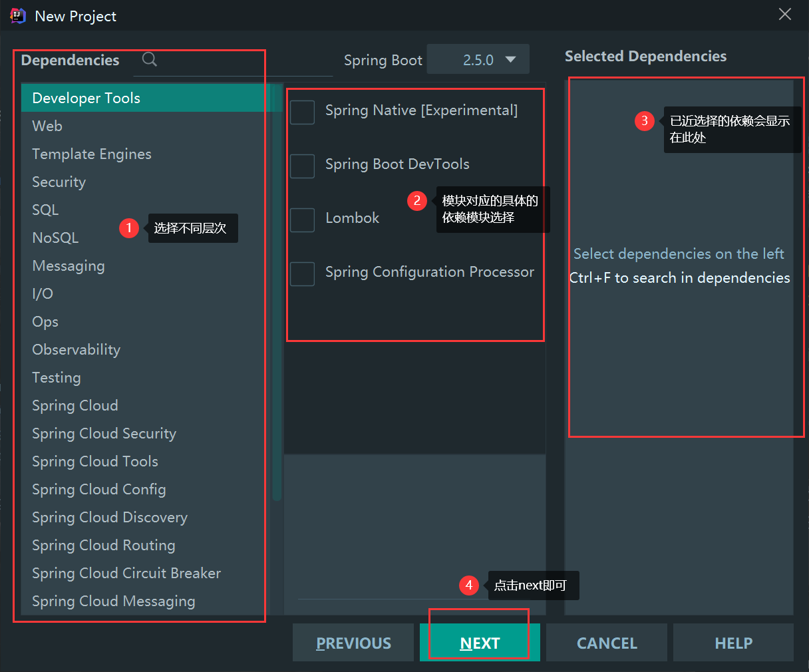Screen dimensions: 809x672
Task: Click the category list vertical scrollbar
Action: click(x=277, y=293)
